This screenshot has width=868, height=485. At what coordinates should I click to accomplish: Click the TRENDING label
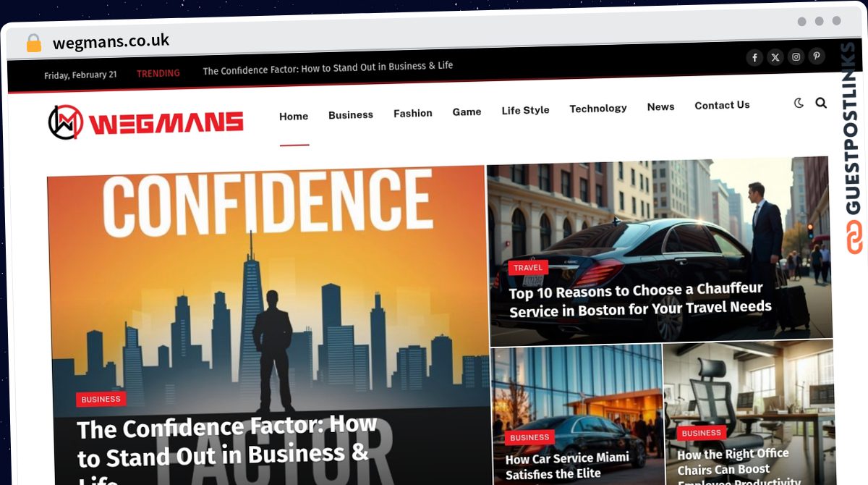tap(158, 73)
